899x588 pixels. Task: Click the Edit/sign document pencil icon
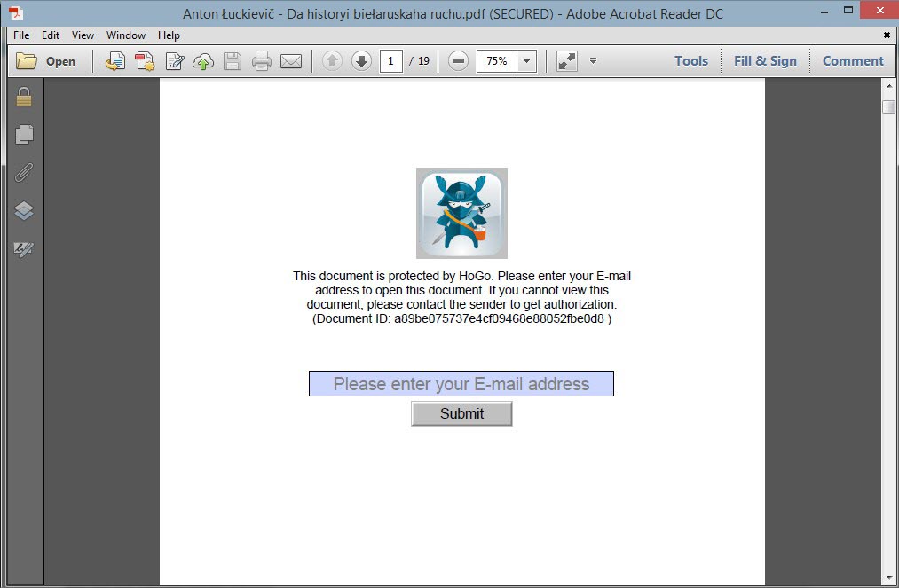174,60
